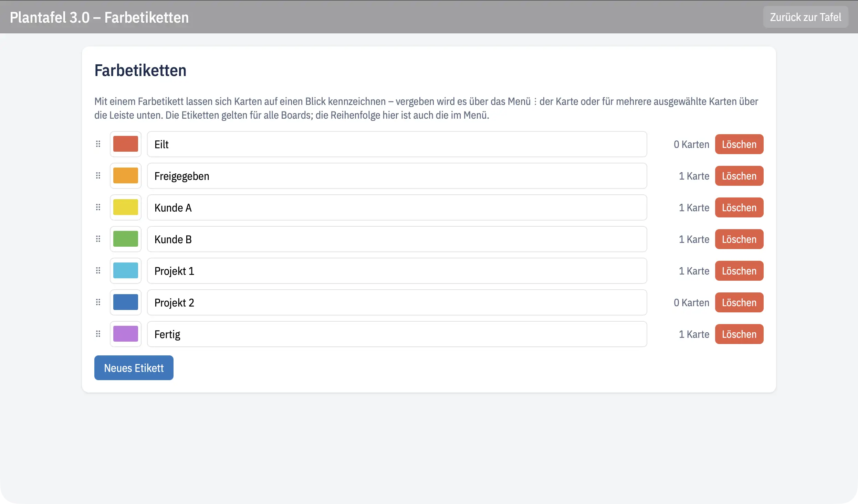
Task: Edit the Eilt label name field
Action: (x=397, y=144)
